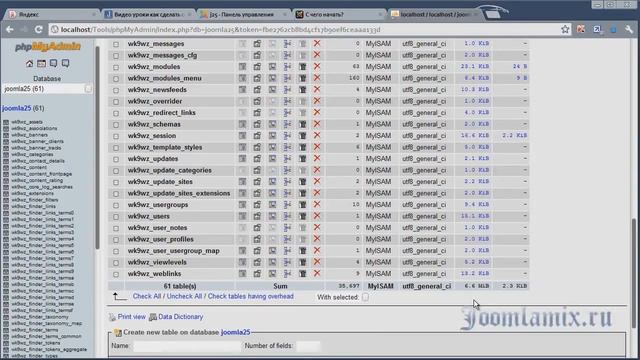
Task: Click search icon for wk9wz_modules_menu
Action: [272, 78]
